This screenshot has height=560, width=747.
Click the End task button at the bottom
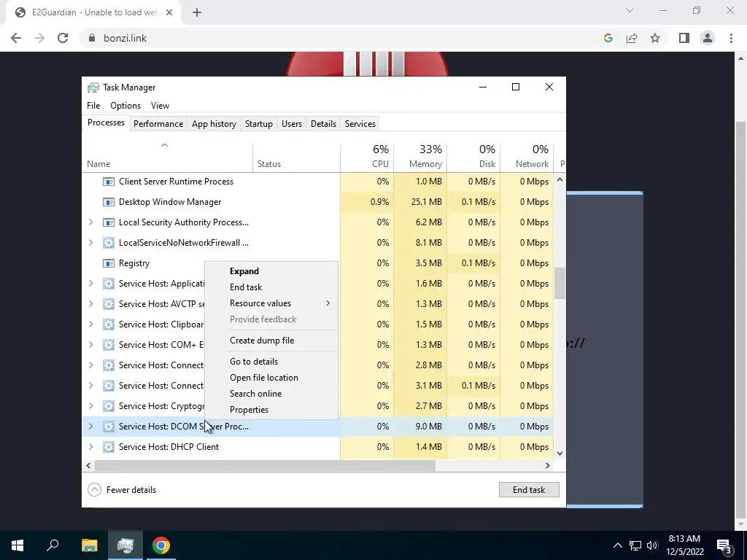[x=529, y=490]
